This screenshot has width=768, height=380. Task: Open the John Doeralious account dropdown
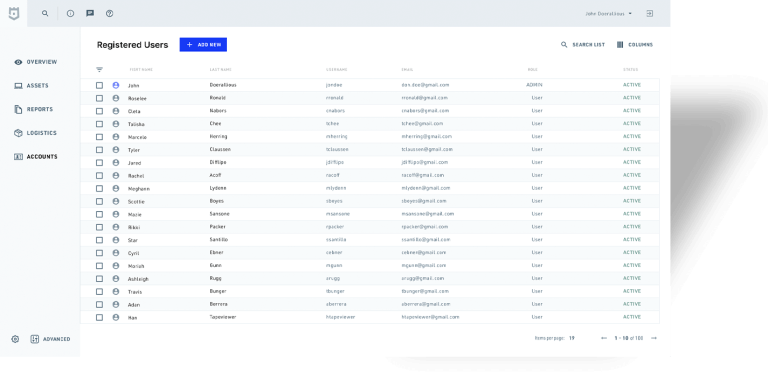tap(608, 14)
